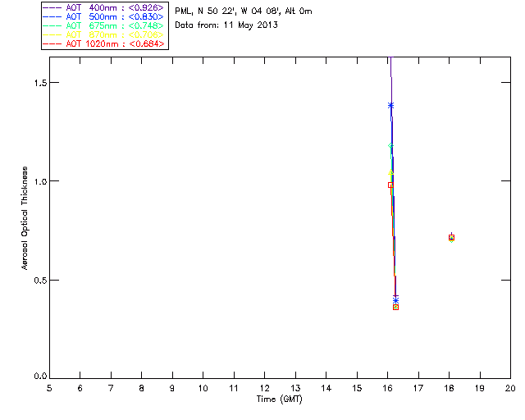Screen dimensions: 525x420
Task: Click the x-axis label 18
Action: (x=449, y=388)
